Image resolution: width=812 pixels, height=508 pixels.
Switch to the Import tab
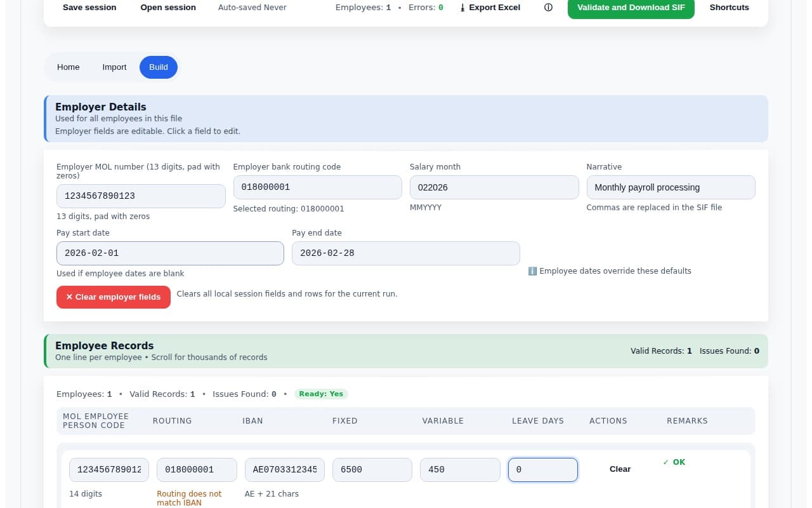(114, 67)
